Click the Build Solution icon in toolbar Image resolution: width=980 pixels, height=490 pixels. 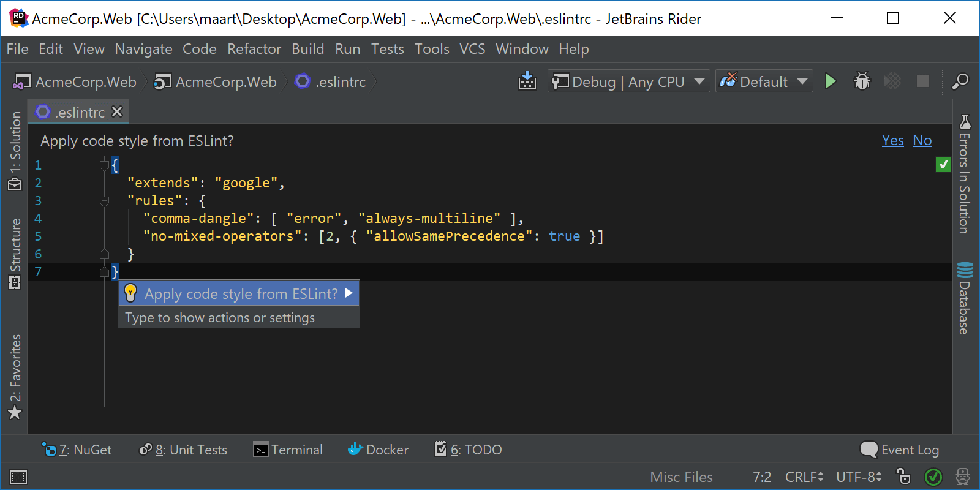pos(527,81)
